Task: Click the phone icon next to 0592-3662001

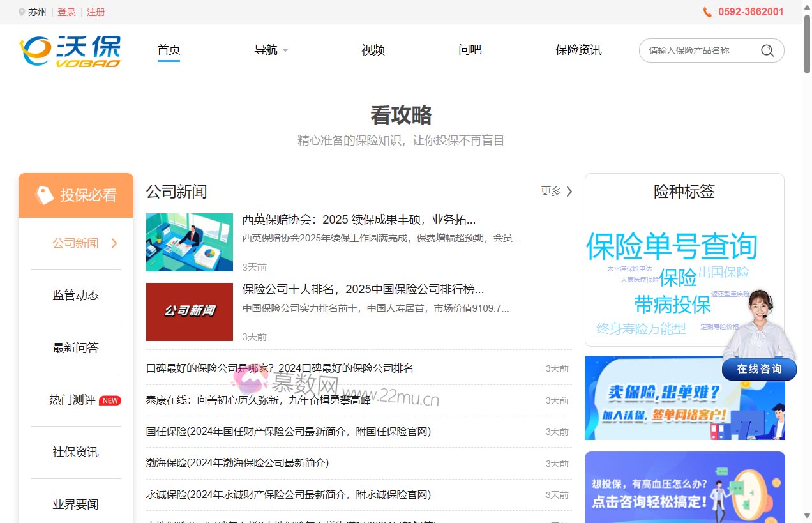Action: [707, 11]
